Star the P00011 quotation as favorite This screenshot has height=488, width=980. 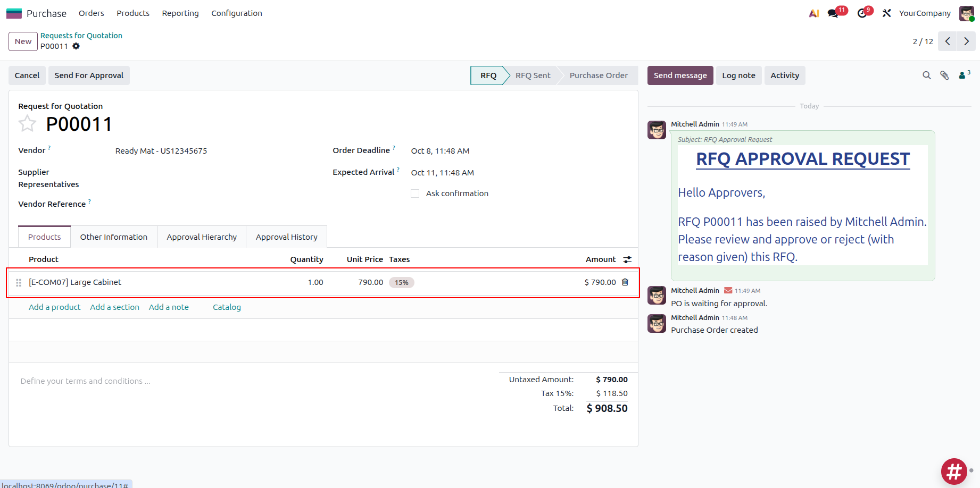27,123
